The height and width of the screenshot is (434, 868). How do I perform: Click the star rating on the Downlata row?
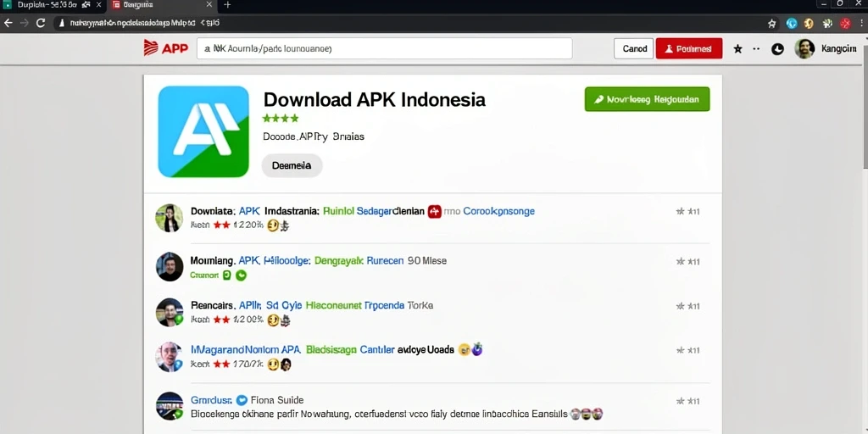pyautogui.click(x=688, y=211)
